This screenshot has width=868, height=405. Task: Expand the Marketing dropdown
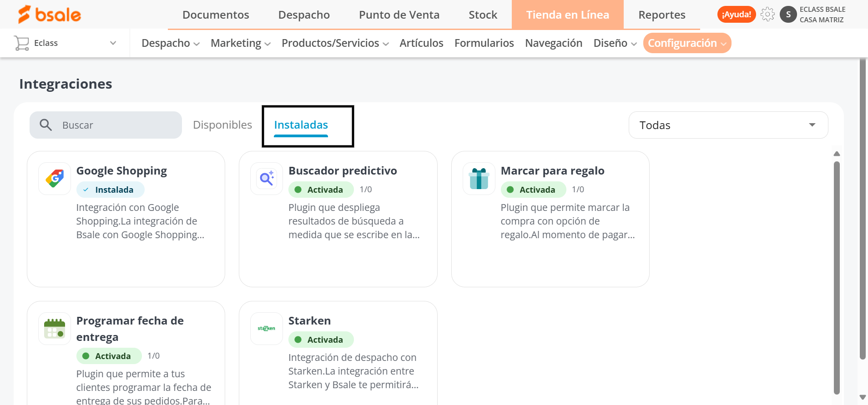(x=241, y=43)
